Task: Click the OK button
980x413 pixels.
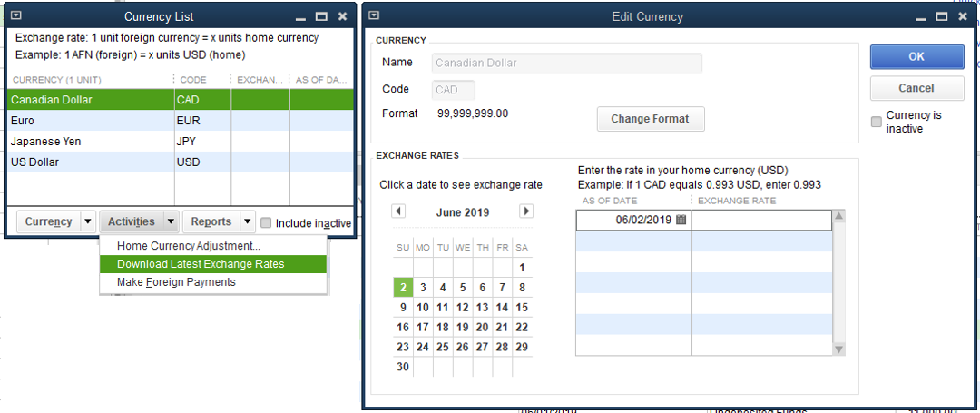Action: click(916, 56)
